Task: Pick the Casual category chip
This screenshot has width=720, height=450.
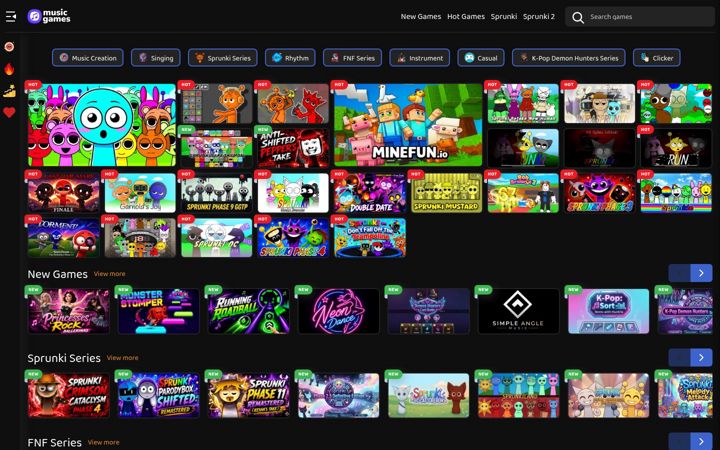Action: tap(481, 58)
